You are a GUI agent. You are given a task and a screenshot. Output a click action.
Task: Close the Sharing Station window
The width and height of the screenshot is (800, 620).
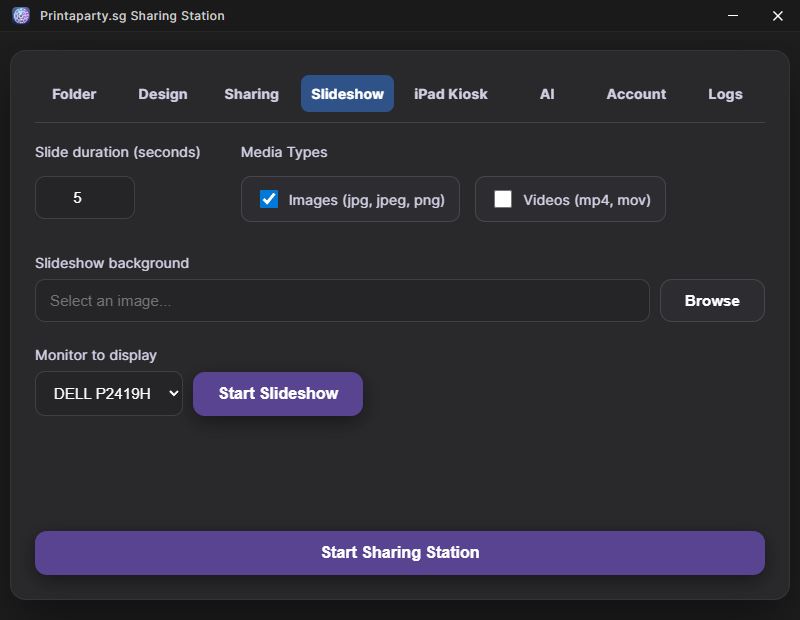[x=778, y=16]
